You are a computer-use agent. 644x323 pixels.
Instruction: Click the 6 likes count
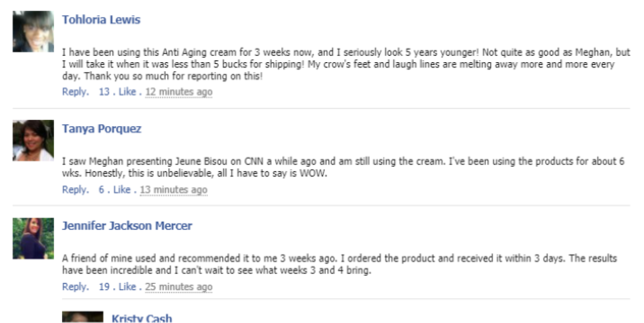[x=102, y=190]
